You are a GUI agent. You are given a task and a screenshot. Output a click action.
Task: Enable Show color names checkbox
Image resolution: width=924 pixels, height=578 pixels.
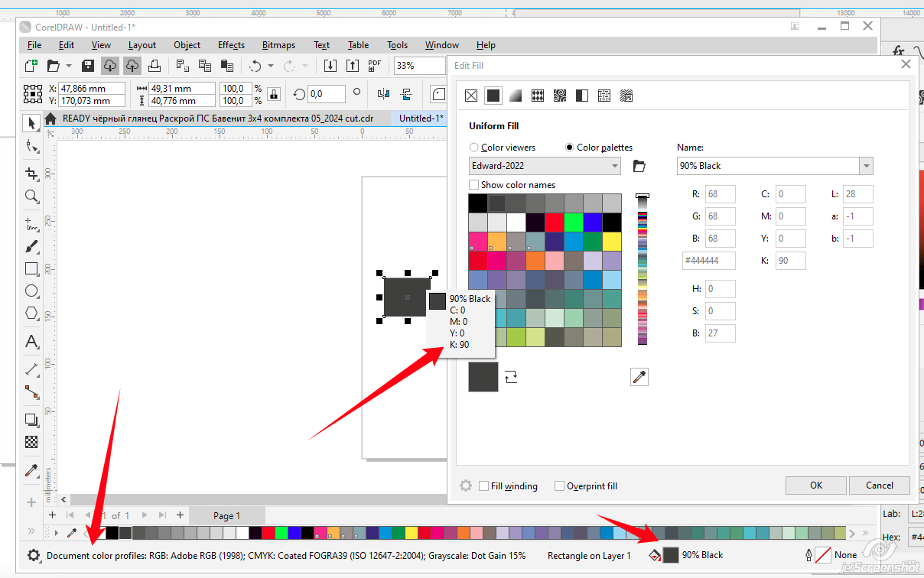(x=474, y=184)
